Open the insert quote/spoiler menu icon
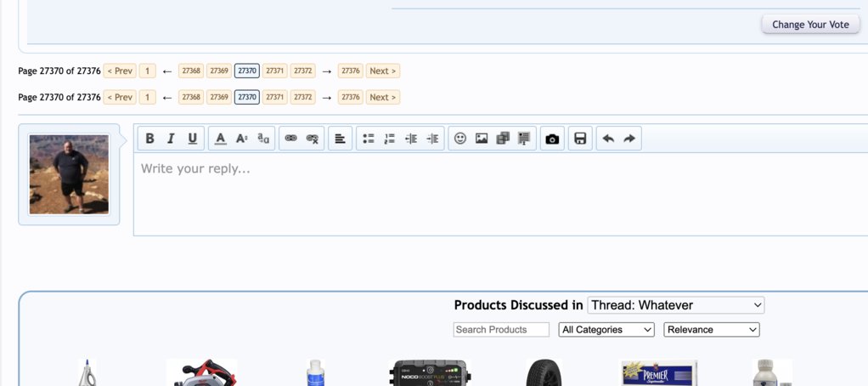Image resolution: width=868 pixels, height=386 pixels. click(524, 139)
